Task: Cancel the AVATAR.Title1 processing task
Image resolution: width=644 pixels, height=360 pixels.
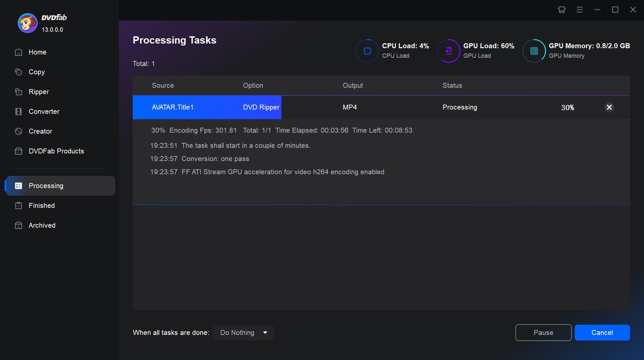Action: pos(609,107)
